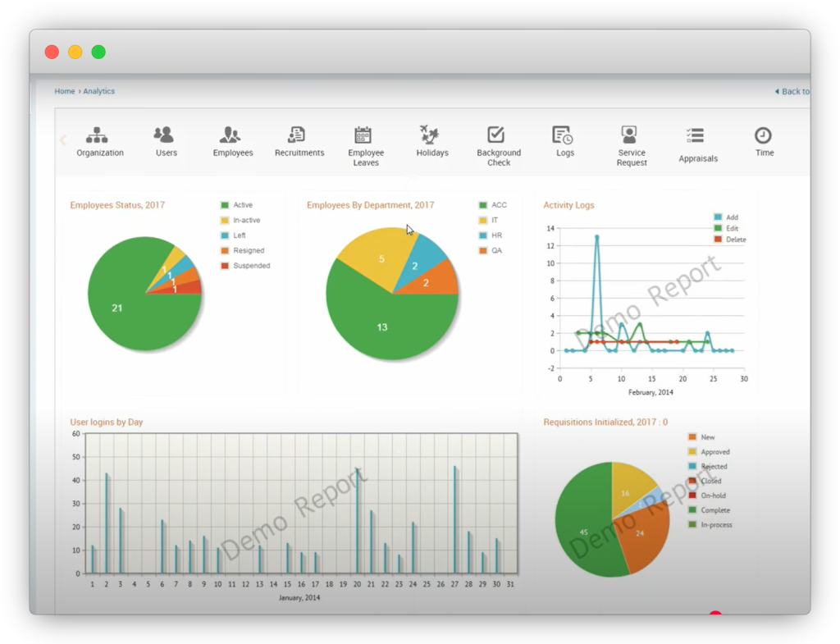Open the Organization module icon
This screenshot has width=840, height=644.
coord(99,135)
